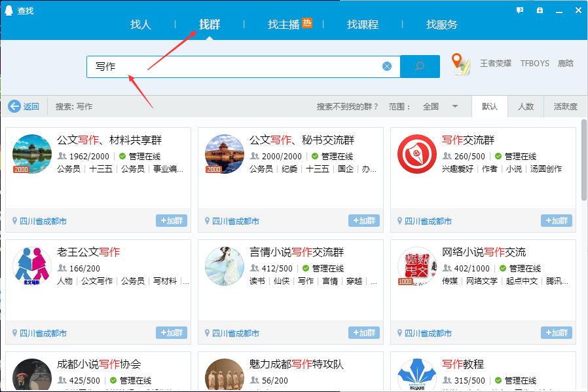
Task: Open avatar of 言情小说写作交流群
Action: pos(224,266)
